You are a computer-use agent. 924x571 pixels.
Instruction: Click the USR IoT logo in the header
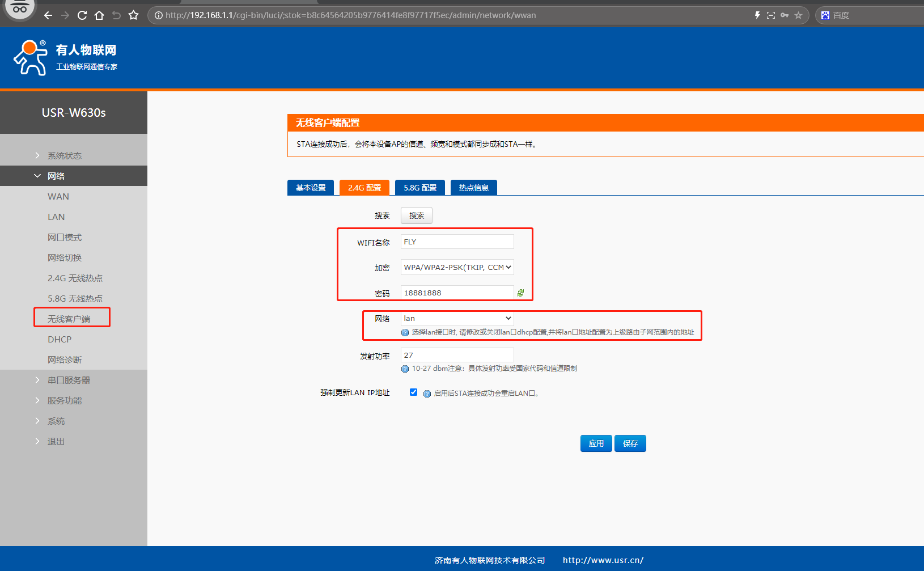pyautogui.click(x=65, y=57)
